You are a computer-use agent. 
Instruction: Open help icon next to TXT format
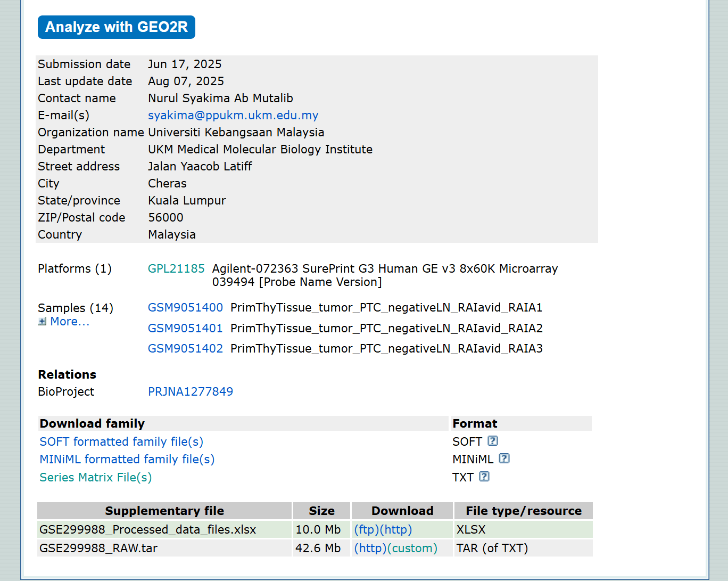(x=484, y=477)
